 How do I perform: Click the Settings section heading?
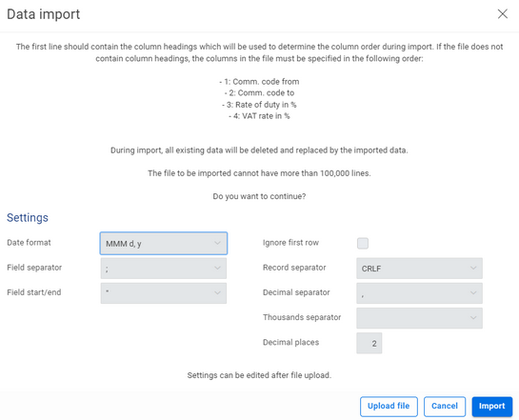[x=28, y=217]
